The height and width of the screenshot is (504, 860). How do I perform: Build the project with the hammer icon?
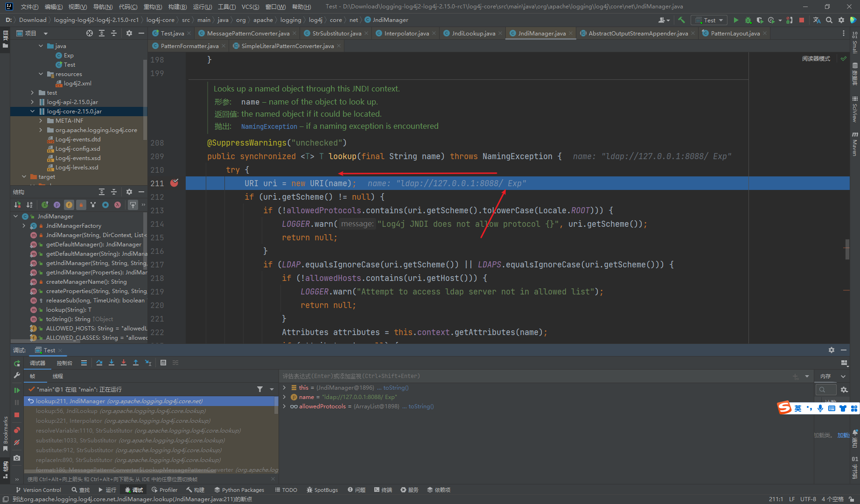tap(681, 20)
